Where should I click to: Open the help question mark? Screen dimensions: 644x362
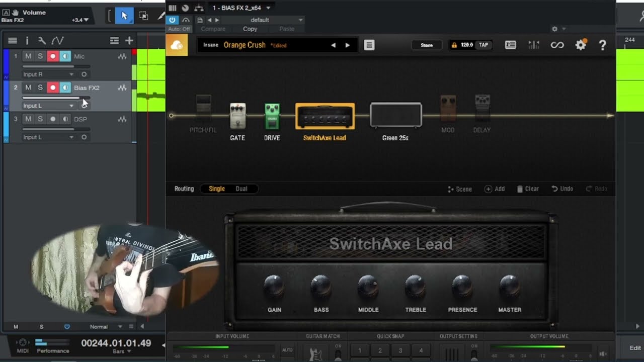pyautogui.click(x=602, y=45)
